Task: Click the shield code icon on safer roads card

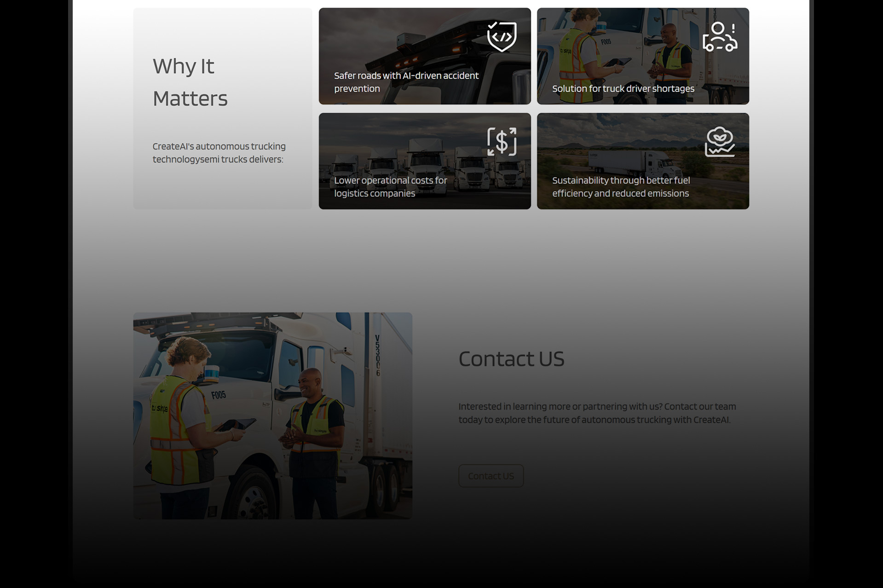Action: click(502, 36)
